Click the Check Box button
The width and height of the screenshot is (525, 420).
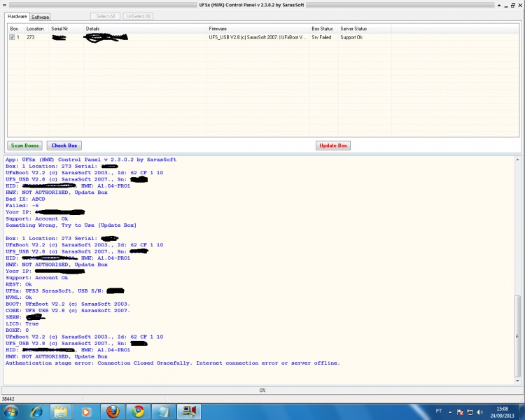[x=64, y=146]
